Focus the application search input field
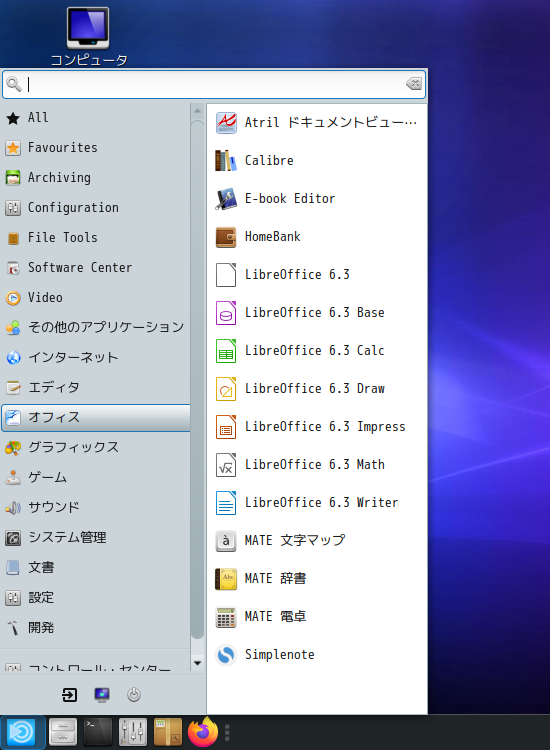 214,84
